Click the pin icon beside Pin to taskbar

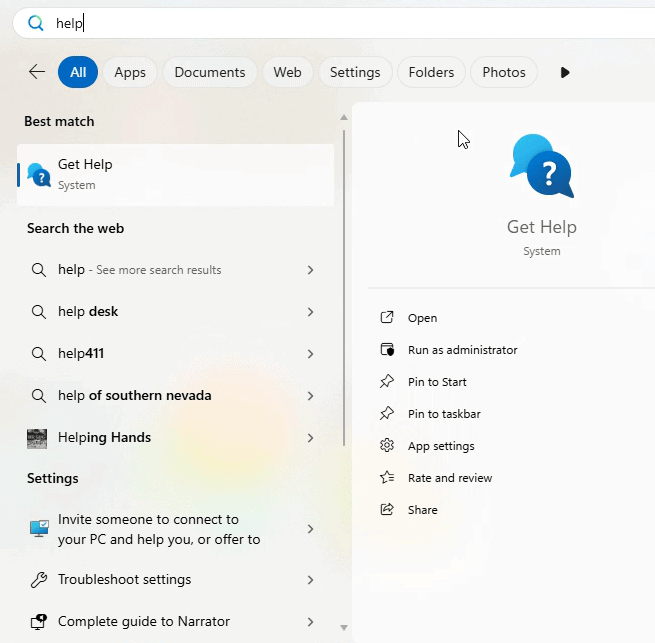pos(387,414)
